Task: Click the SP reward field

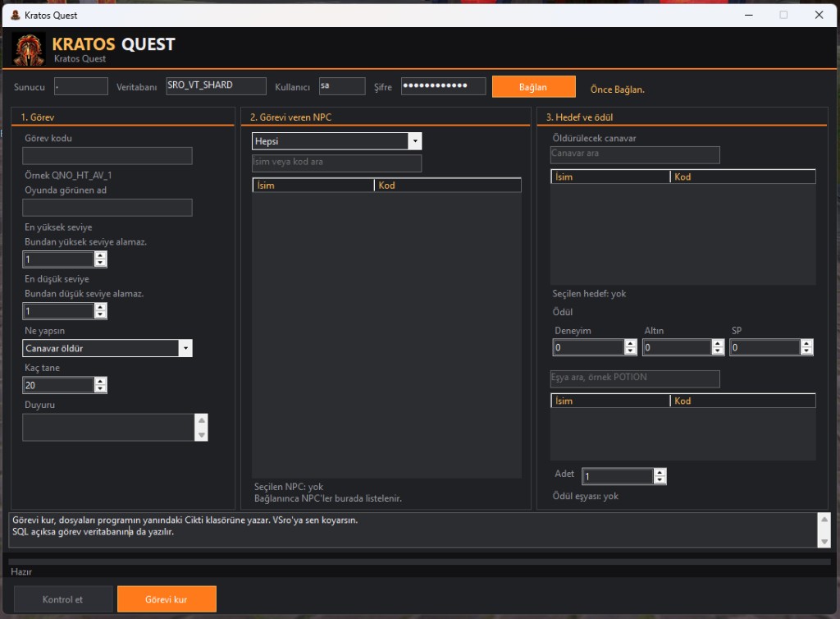Action: tap(765, 347)
